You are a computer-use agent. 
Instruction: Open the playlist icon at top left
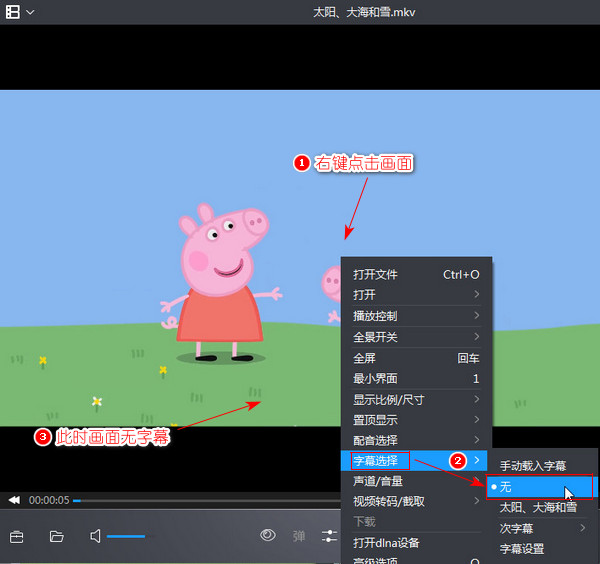click(x=13, y=12)
